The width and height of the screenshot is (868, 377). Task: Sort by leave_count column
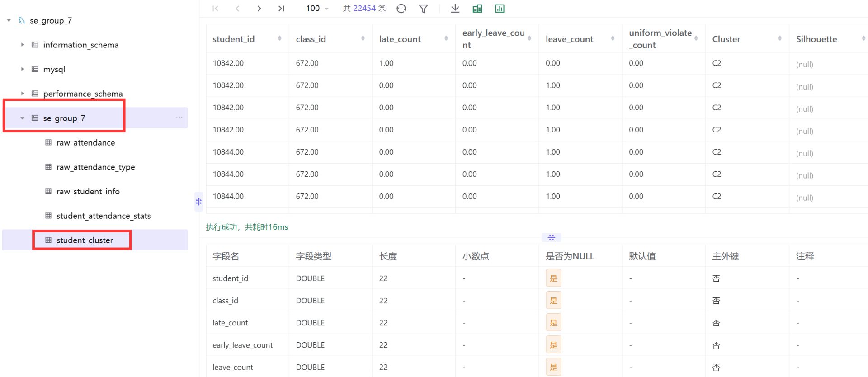tap(613, 38)
